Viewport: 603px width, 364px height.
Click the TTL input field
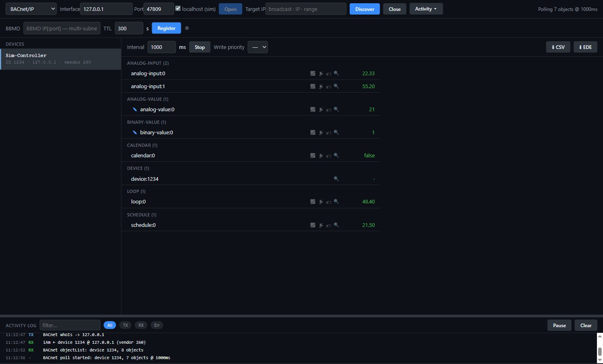(129, 28)
